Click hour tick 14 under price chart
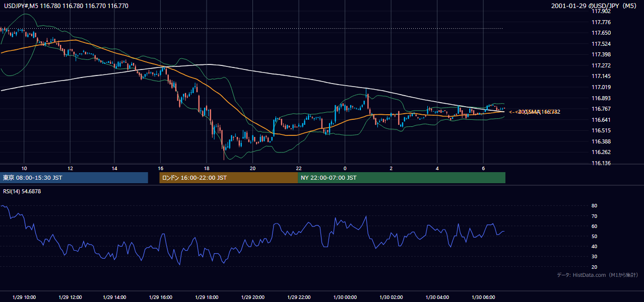Screen dimensions: 644x302 114,168
